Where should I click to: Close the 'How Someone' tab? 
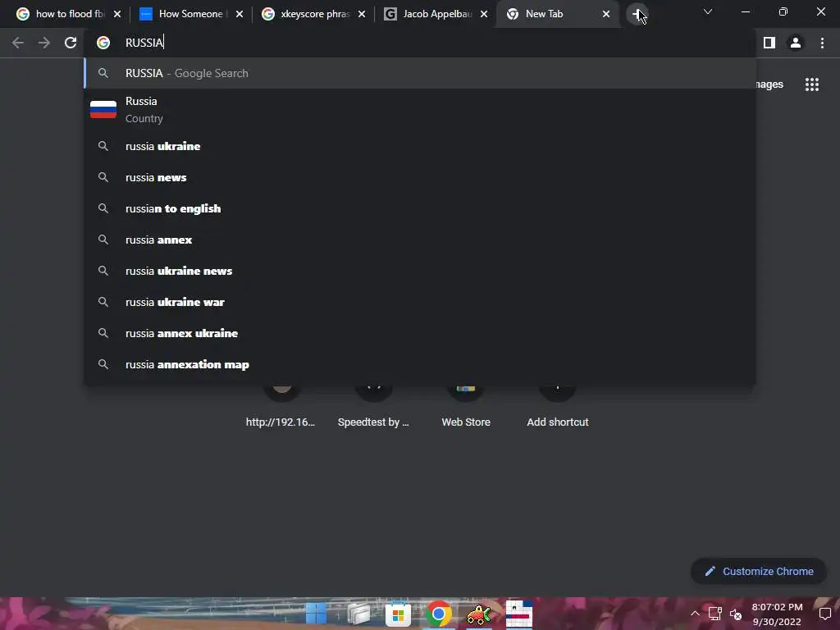point(240,14)
